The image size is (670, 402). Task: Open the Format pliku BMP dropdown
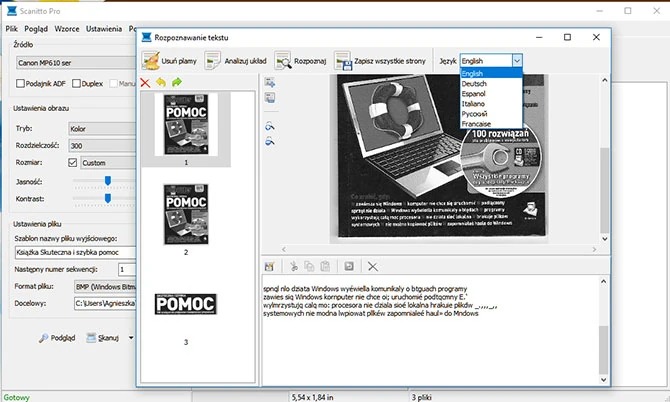click(105, 287)
